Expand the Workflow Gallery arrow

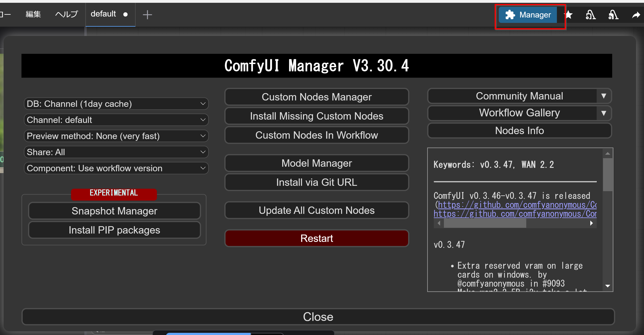[603, 113]
